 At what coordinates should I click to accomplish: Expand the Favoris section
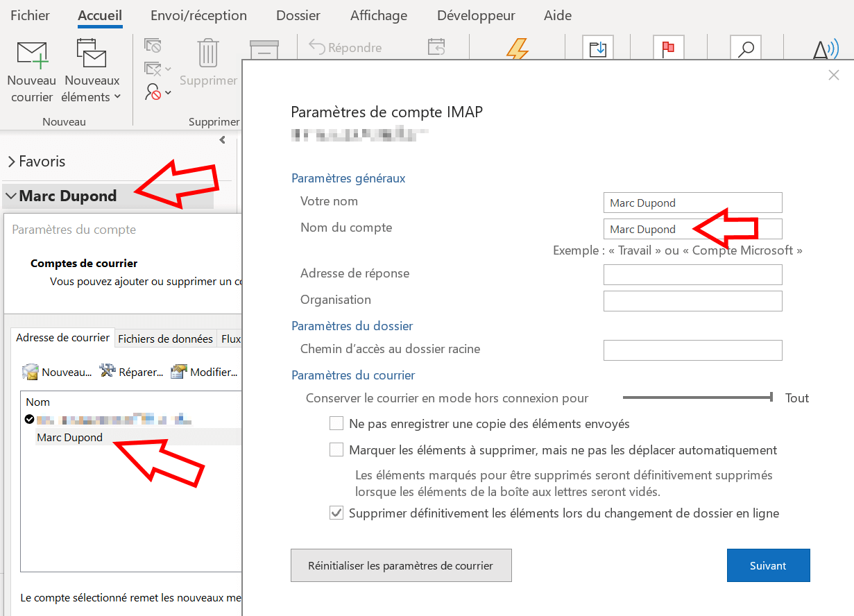click(11, 162)
